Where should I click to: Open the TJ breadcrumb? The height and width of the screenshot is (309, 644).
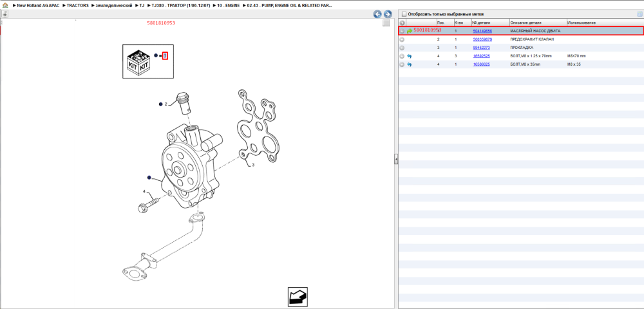point(142,6)
